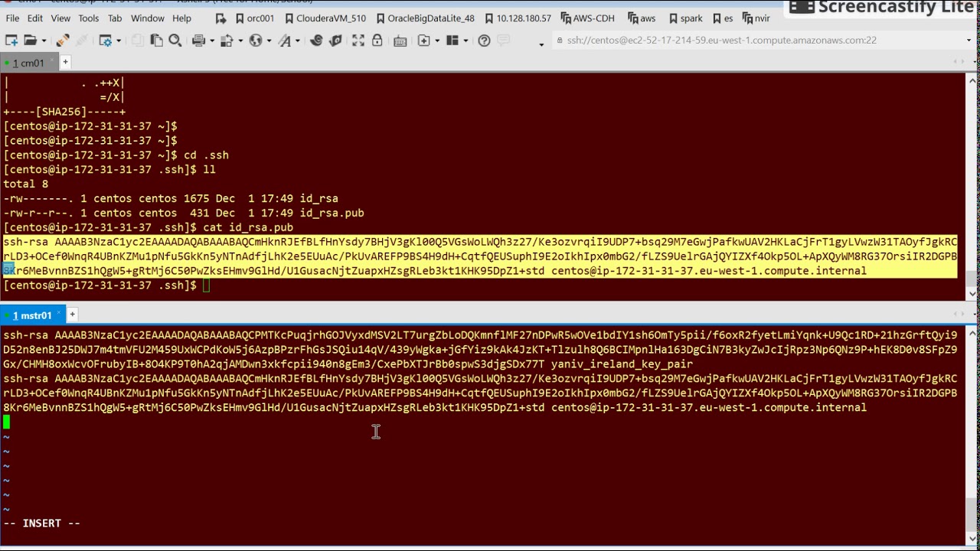
Task: Click the Xagent leaf icon
Action: 335,41
